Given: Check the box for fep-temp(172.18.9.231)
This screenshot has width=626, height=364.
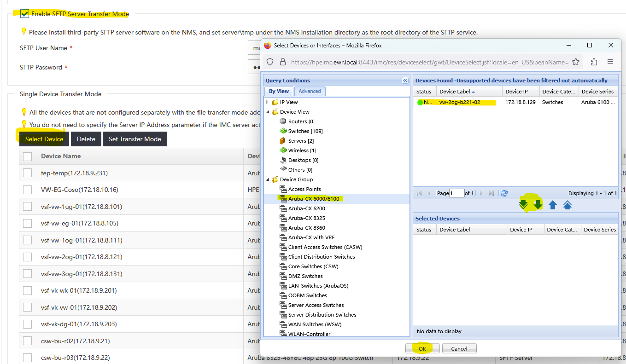Looking at the screenshot, I should 27,173.
